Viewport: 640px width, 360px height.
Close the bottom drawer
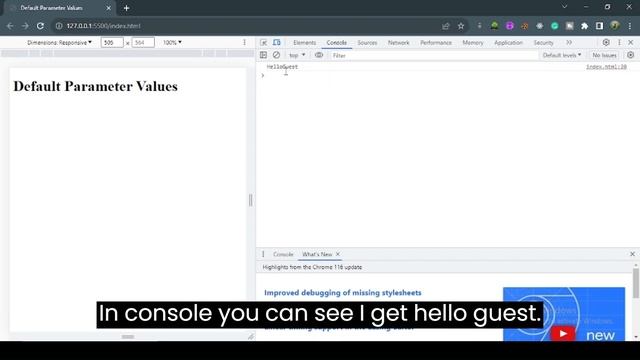[x=632, y=254]
